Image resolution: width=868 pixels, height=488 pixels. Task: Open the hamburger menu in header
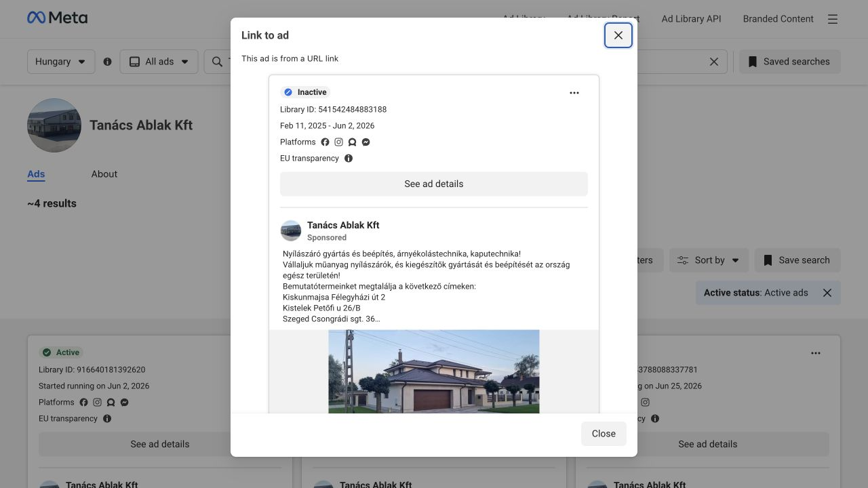[833, 19]
